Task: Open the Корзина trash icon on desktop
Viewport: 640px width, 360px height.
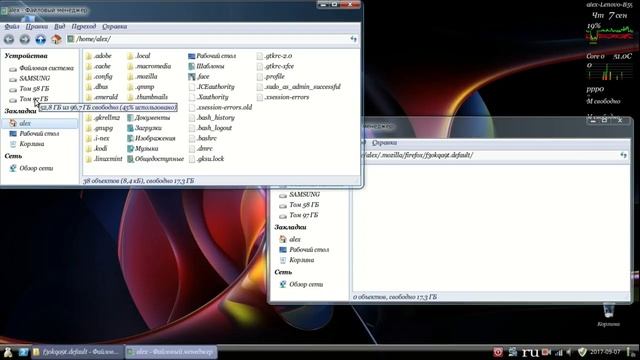Action: click(608, 311)
